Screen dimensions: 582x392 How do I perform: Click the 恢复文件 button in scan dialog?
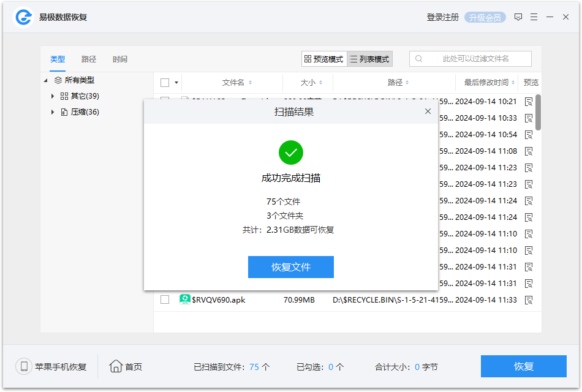(x=291, y=267)
